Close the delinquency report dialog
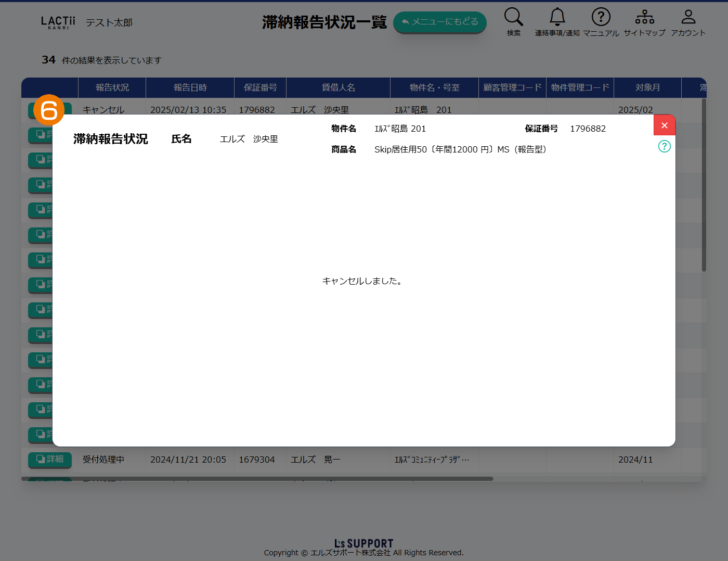The height and width of the screenshot is (561, 728). (664, 125)
